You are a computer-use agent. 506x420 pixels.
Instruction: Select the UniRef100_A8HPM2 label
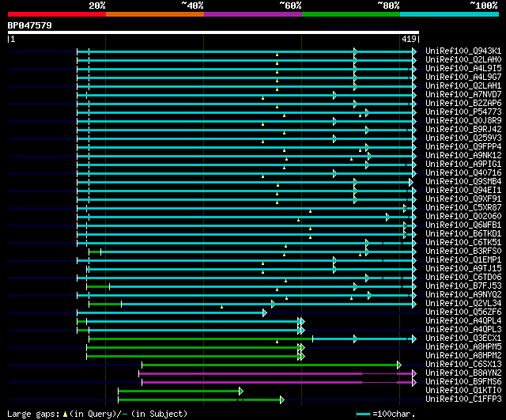pos(463,356)
